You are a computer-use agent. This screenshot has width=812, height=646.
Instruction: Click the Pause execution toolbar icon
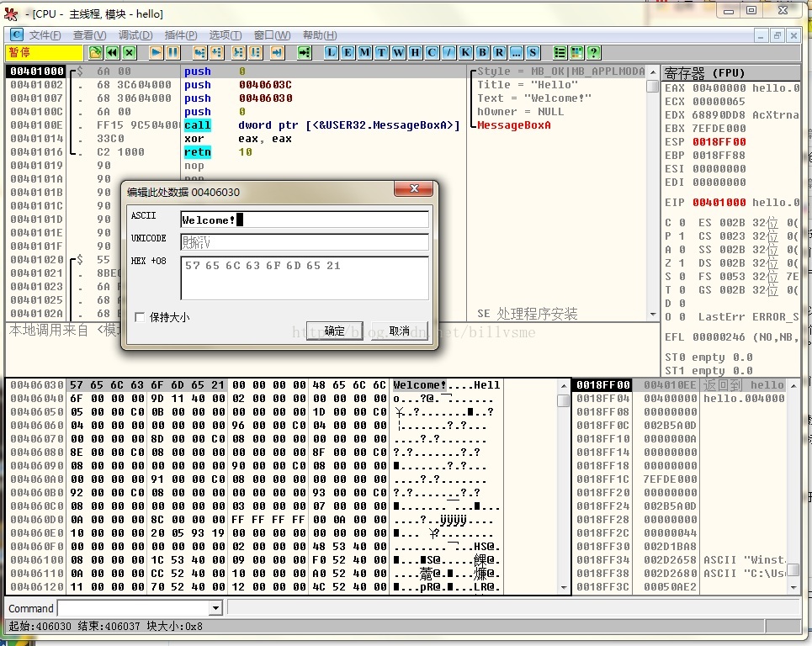[x=173, y=52]
